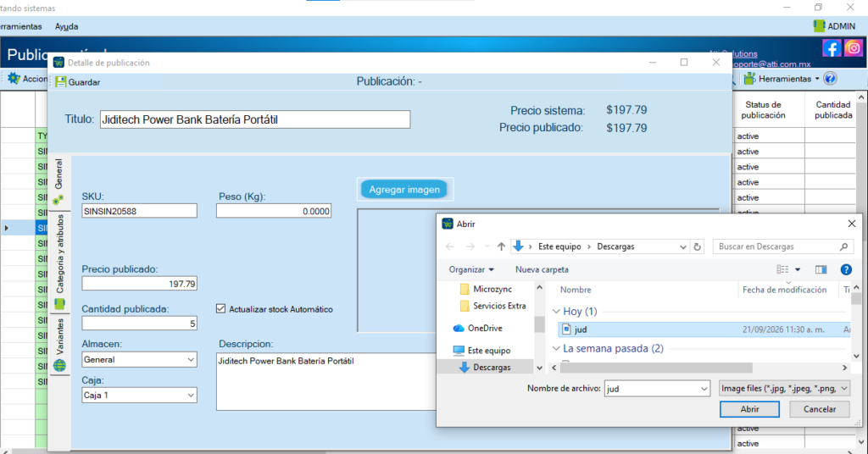Click the Peso (Kg) input field
The image size is (868, 454).
274,211
